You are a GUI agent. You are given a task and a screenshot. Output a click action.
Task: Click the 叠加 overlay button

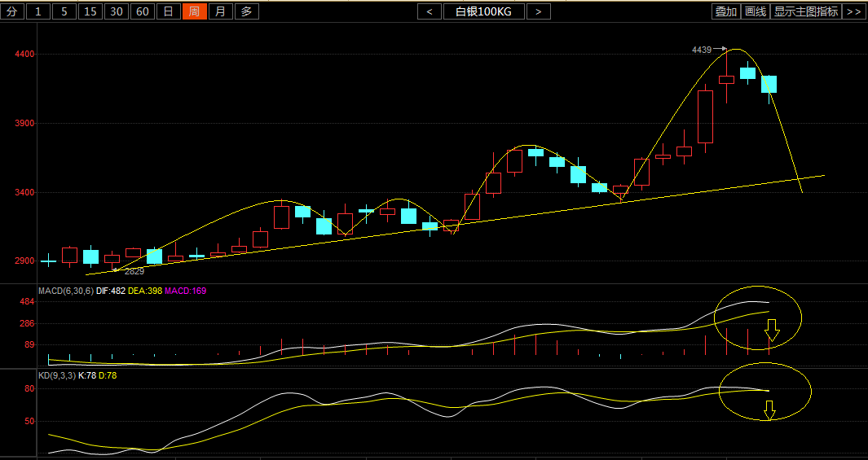(x=725, y=11)
